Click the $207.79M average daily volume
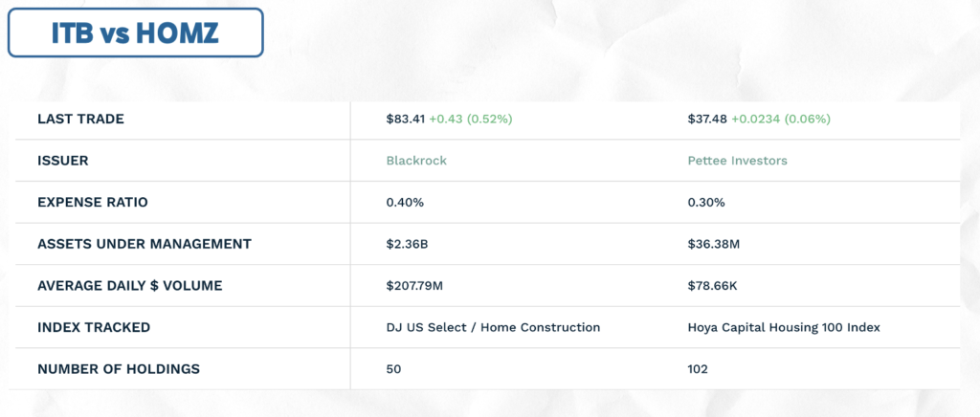The height and width of the screenshot is (417, 980). tap(414, 286)
